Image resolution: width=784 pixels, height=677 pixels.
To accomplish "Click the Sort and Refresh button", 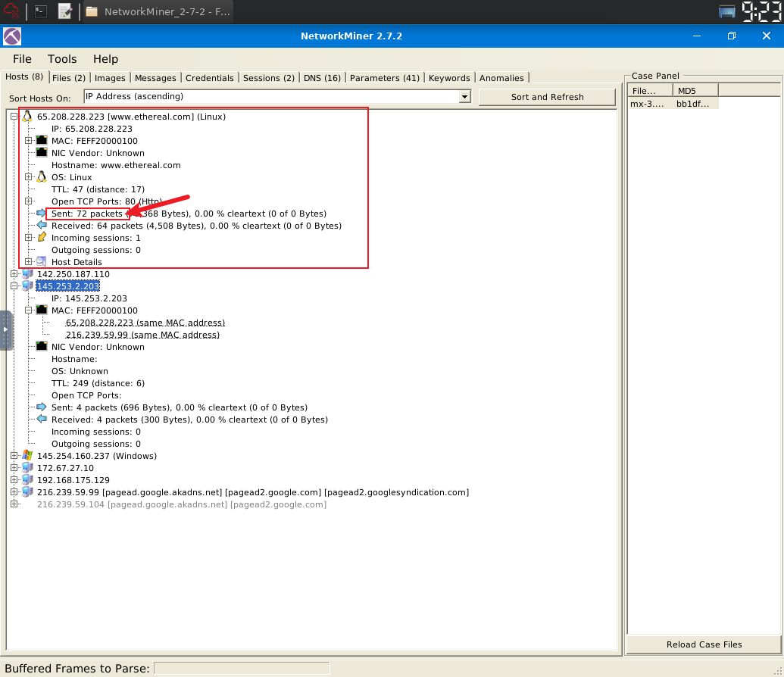I will 547,97.
